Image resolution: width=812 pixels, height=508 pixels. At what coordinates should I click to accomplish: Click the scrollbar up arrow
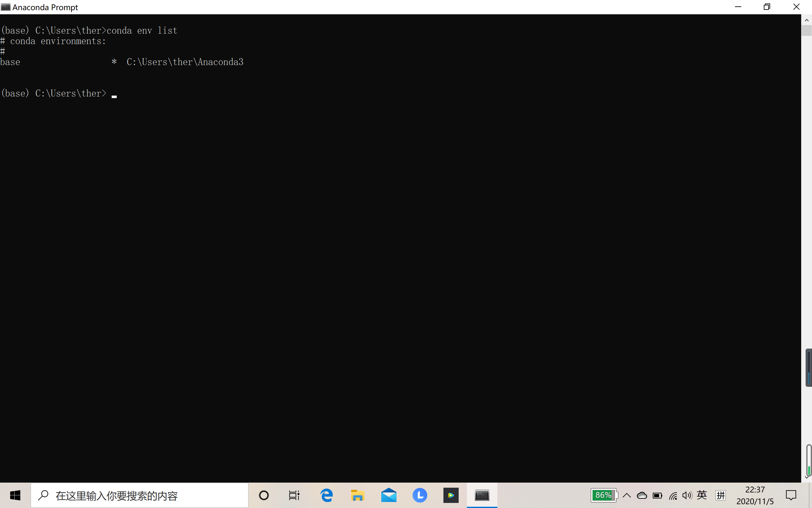[x=807, y=20]
